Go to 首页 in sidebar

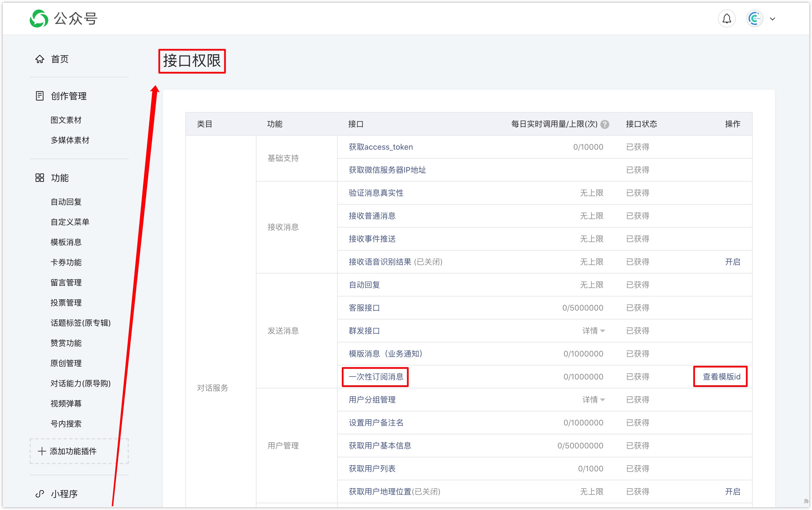[60, 59]
